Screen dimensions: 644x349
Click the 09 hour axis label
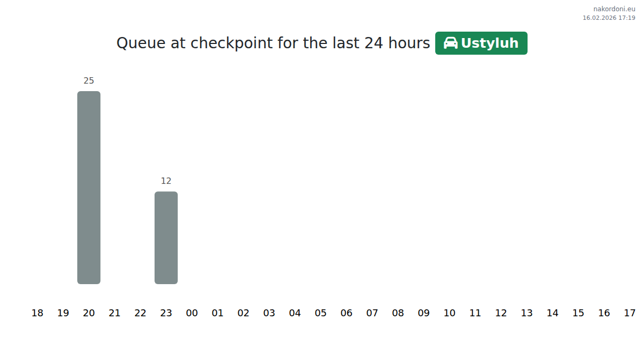pyautogui.click(x=423, y=313)
